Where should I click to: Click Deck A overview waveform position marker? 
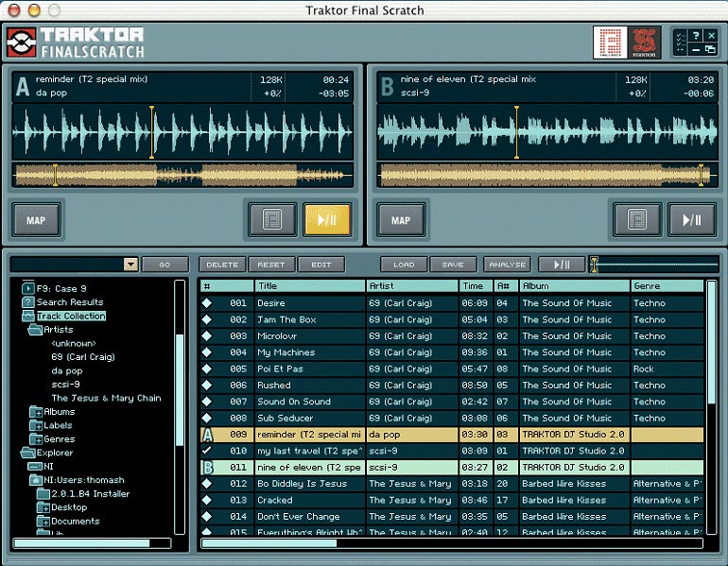click(x=55, y=175)
